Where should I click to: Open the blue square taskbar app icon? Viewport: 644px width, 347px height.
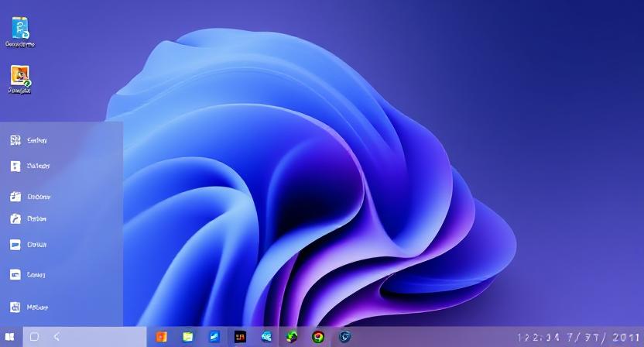coord(214,337)
